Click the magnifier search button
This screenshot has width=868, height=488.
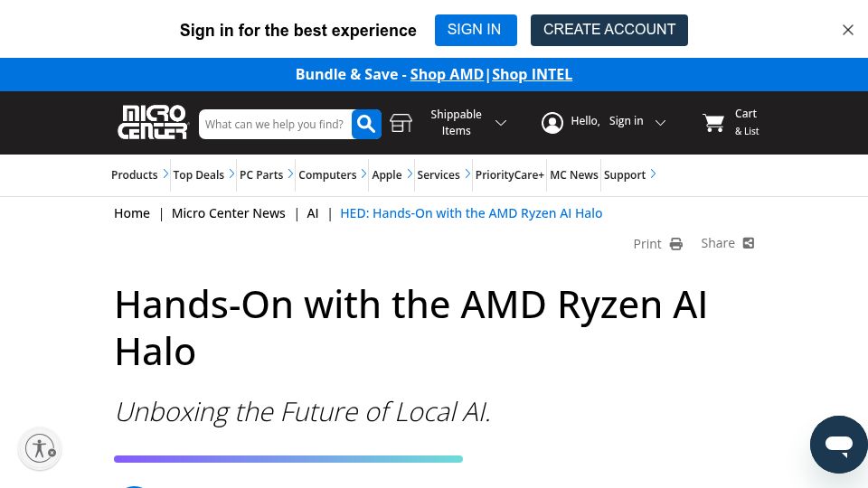366,124
